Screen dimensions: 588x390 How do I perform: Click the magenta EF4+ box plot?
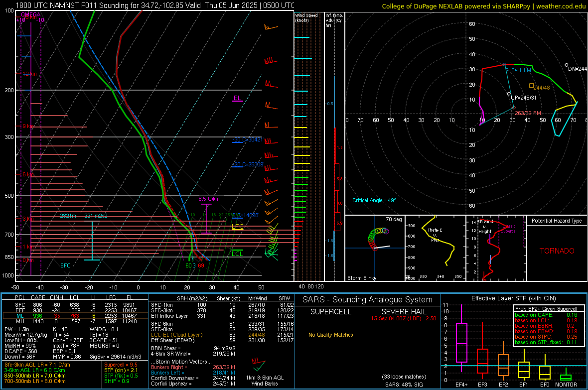pos(461,338)
